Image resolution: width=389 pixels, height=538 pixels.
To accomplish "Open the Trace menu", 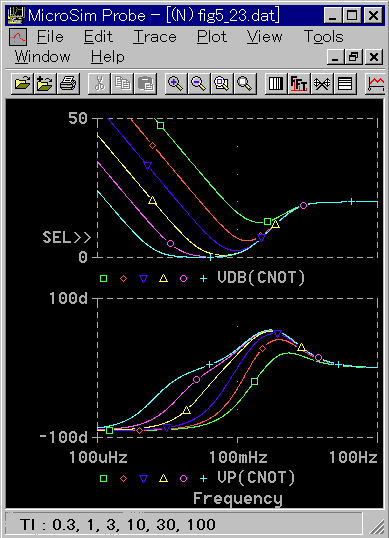I will 155,36.
